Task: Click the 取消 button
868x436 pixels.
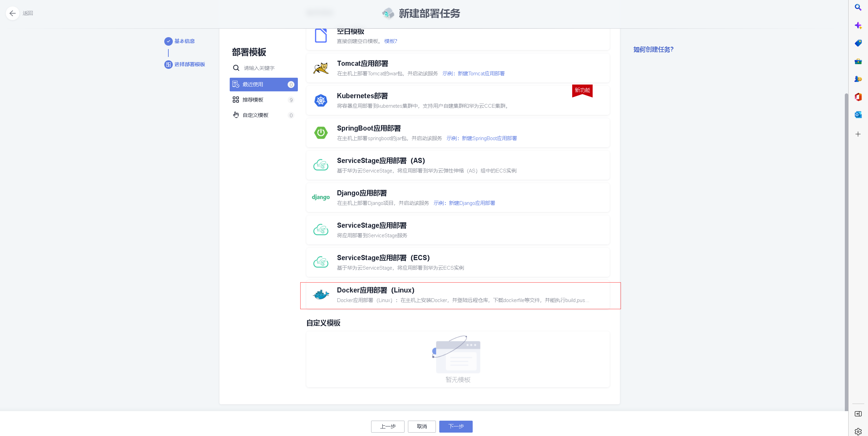Action: point(422,426)
